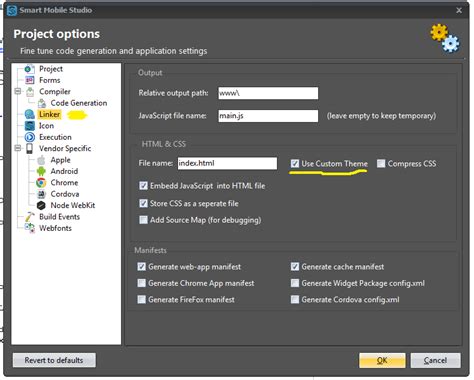
Task: Click the Code Generation icon
Action: 42,103
